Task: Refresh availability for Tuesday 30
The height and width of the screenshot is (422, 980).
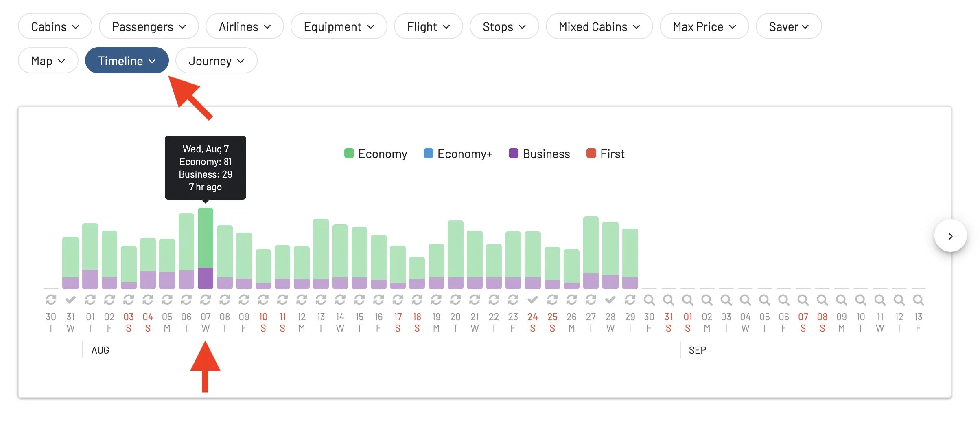Action: (51, 300)
